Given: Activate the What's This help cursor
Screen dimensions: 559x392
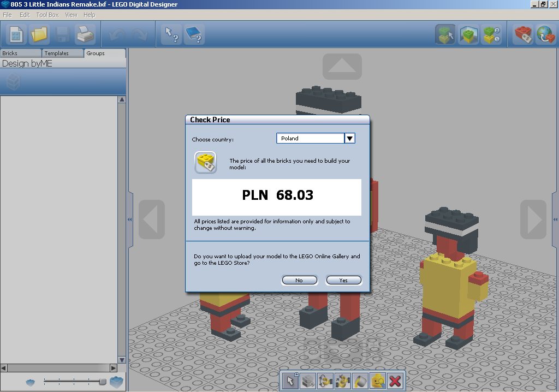Looking at the screenshot, I should (171, 34).
